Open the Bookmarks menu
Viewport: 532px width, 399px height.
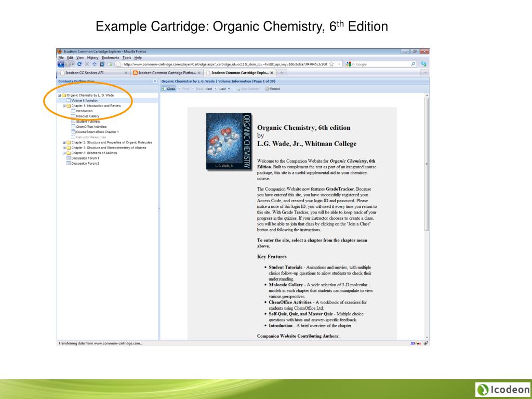[110, 58]
